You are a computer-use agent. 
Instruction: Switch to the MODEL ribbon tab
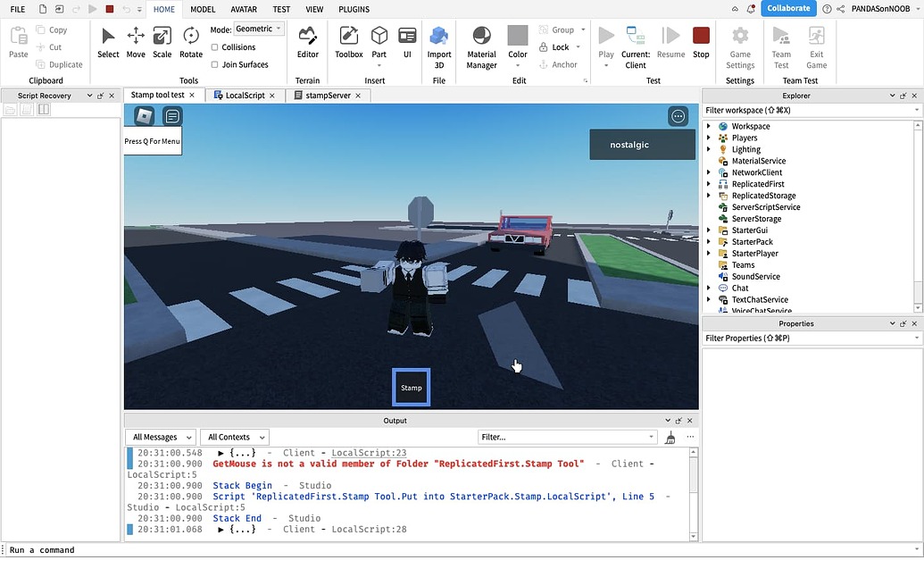(x=202, y=9)
